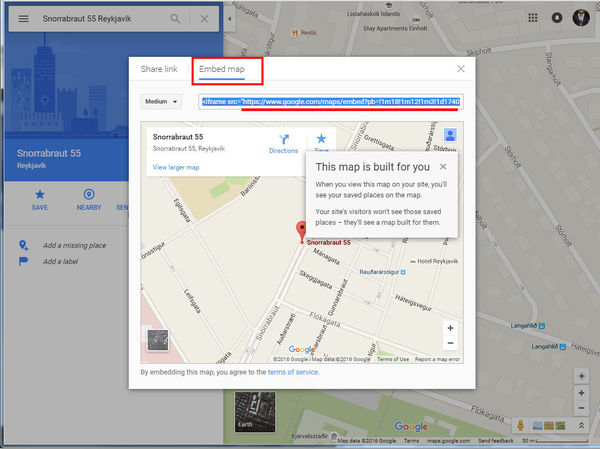Open View larger map link
Image resolution: width=600 pixels, height=449 pixels.
[176, 167]
